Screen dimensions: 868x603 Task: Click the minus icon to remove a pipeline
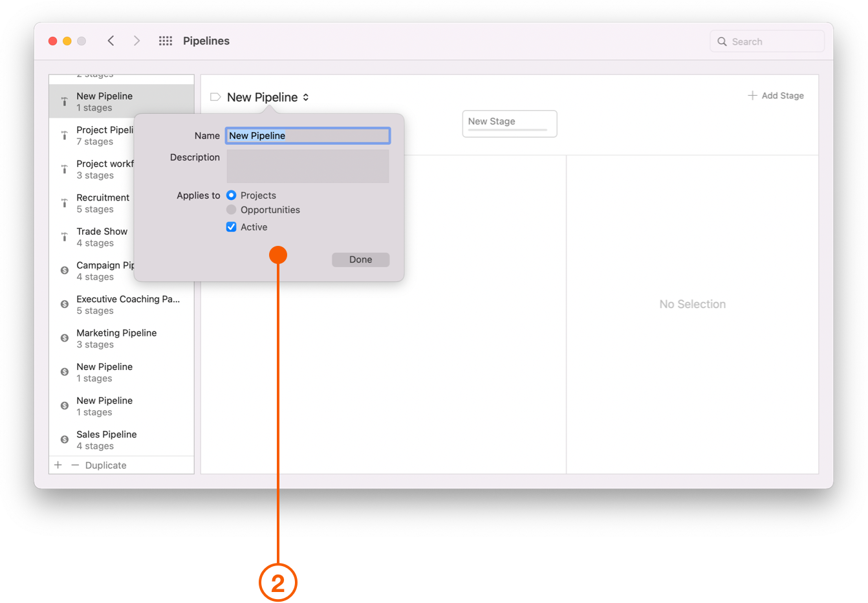tap(74, 465)
